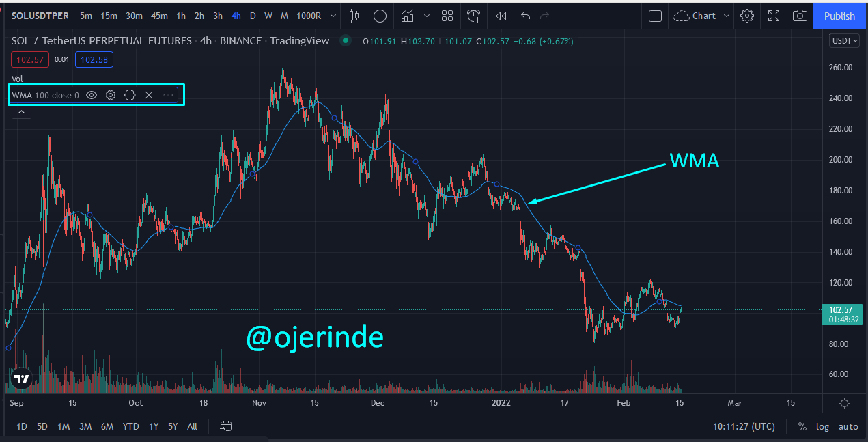Click the TradingView logo on chart
This screenshot has width=868, height=442.
tap(21, 378)
